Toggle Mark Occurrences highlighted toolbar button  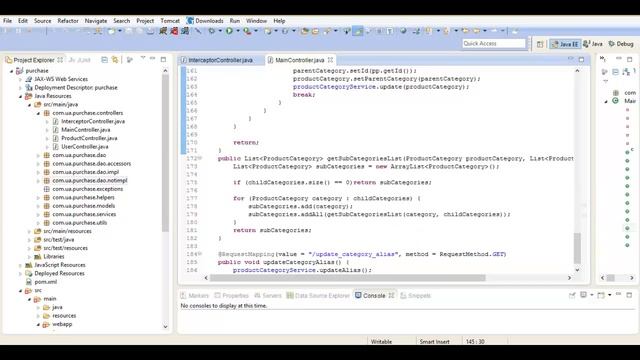[x=358, y=31]
